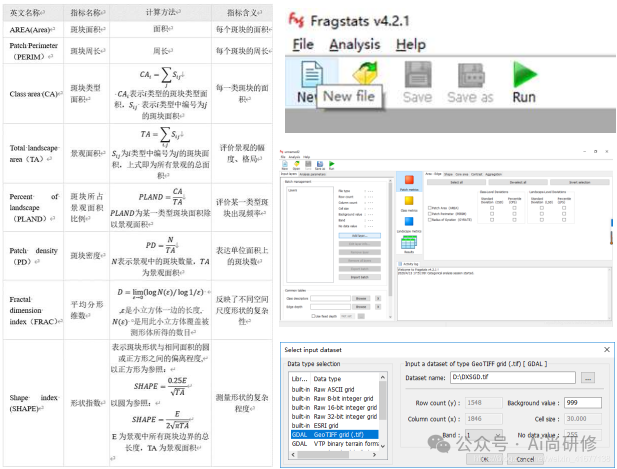Click the Import batch button
The image size is (617, 469).
360,277
